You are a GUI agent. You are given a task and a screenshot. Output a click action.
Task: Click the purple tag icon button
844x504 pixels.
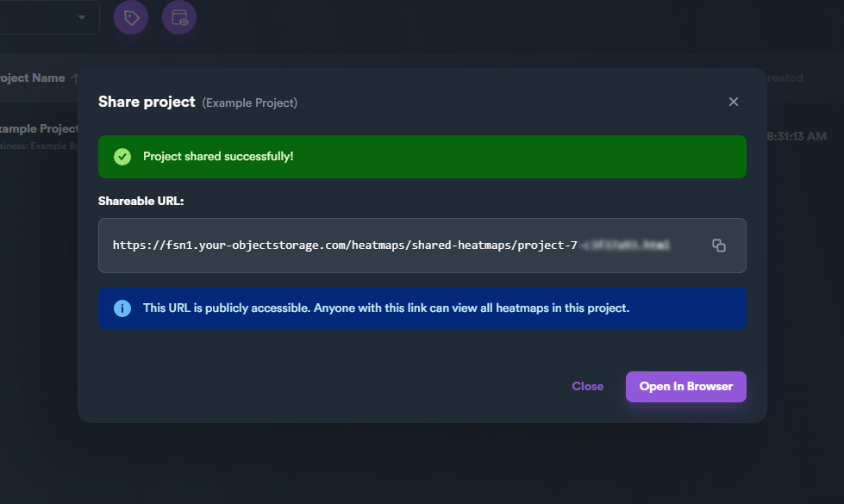tap(131, 17)
